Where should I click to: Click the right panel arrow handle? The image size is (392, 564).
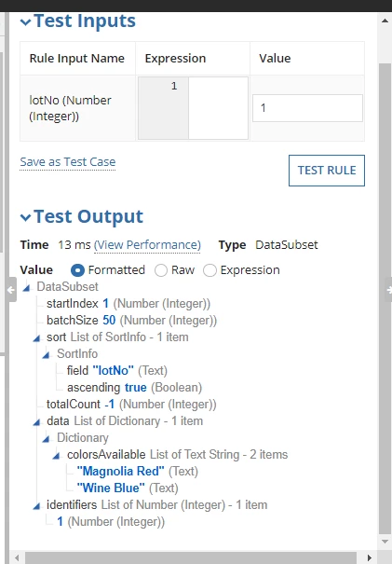click(388, 290)
